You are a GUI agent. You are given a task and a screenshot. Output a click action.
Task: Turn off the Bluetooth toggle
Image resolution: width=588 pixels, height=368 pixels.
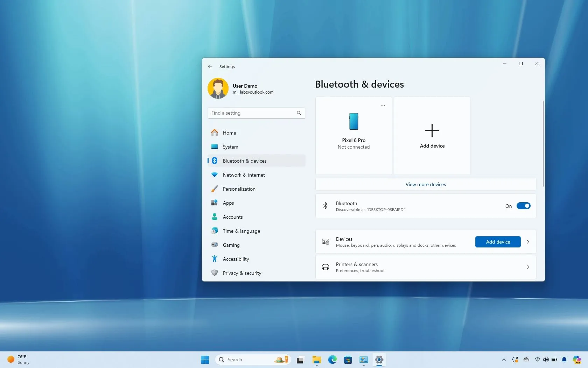pyautogui.click(x=523, y=206)
